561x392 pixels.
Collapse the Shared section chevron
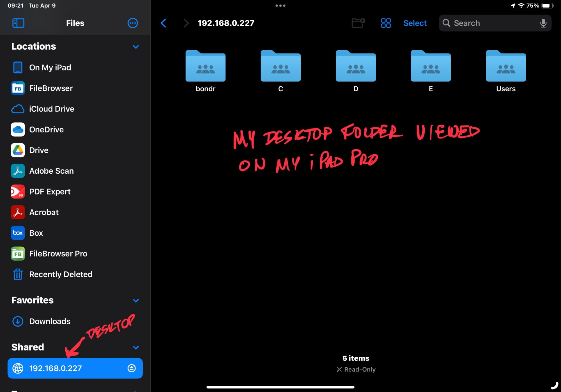coord(136,347)
